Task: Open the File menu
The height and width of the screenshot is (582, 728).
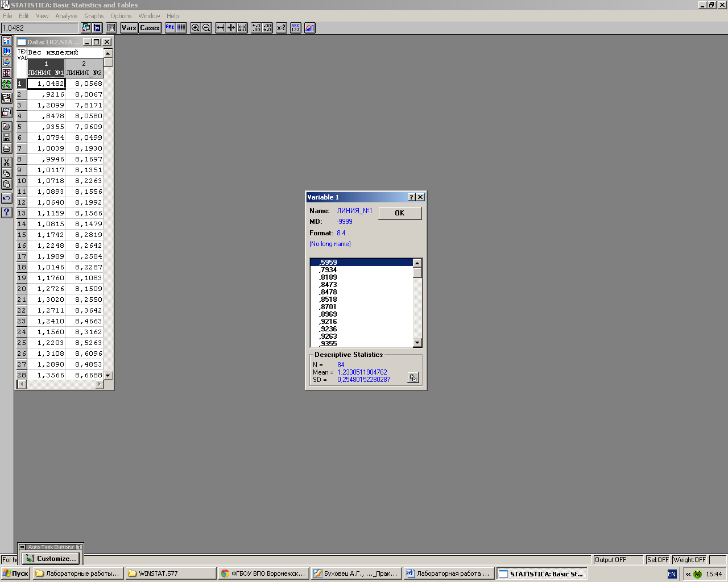Action: (x=7, y=16)
